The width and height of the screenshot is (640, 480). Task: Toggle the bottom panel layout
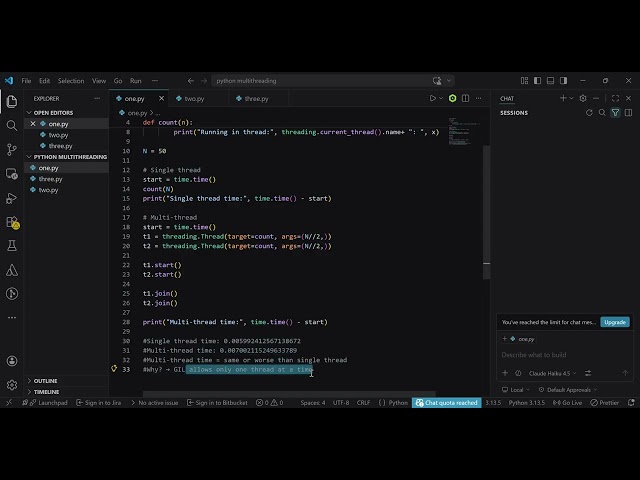(551, 81)
